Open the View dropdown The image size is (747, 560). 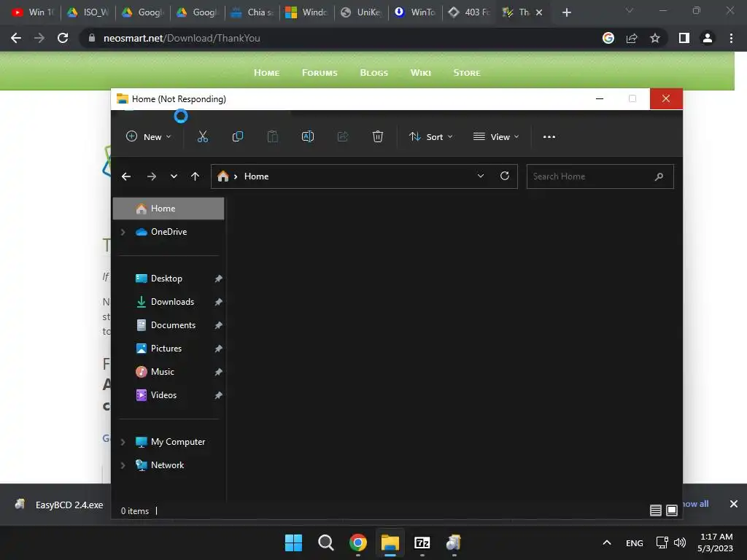[496, 136]
